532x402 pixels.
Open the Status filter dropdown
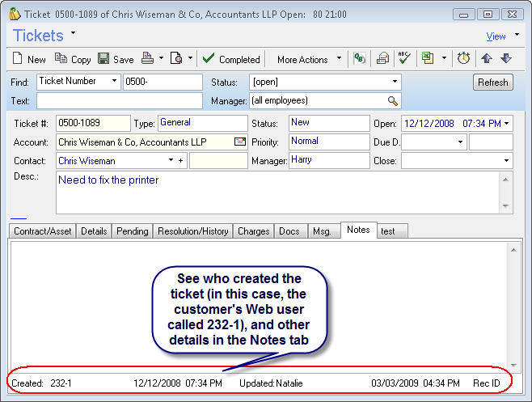[x=395, y=82]
